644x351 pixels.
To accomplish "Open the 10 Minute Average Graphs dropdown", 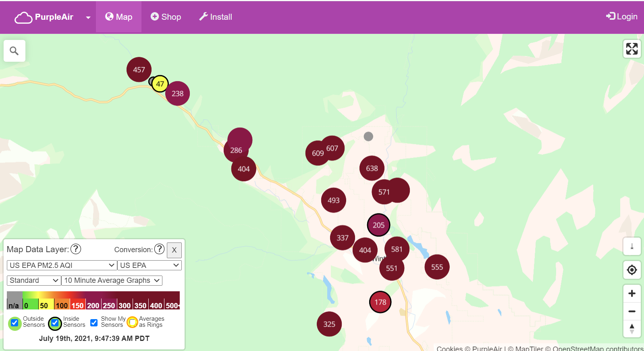I will pos(112,280).
